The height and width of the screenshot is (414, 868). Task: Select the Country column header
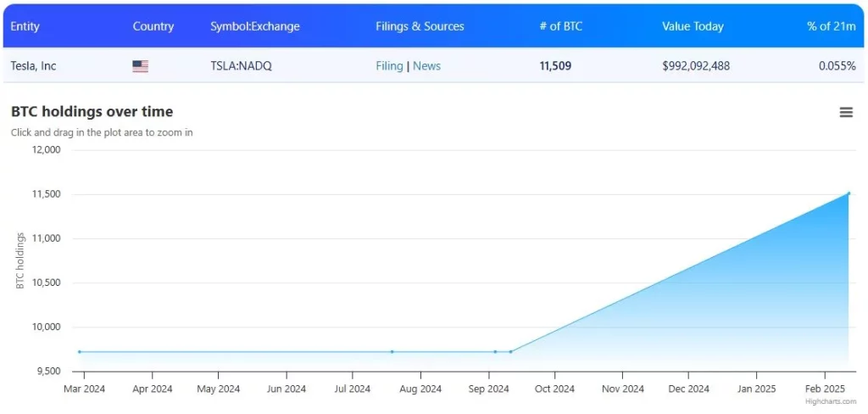pos(153,26)
